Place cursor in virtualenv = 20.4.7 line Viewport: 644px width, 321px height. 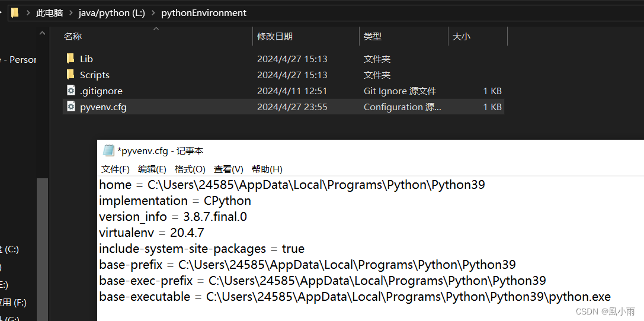tap(152, 233)
